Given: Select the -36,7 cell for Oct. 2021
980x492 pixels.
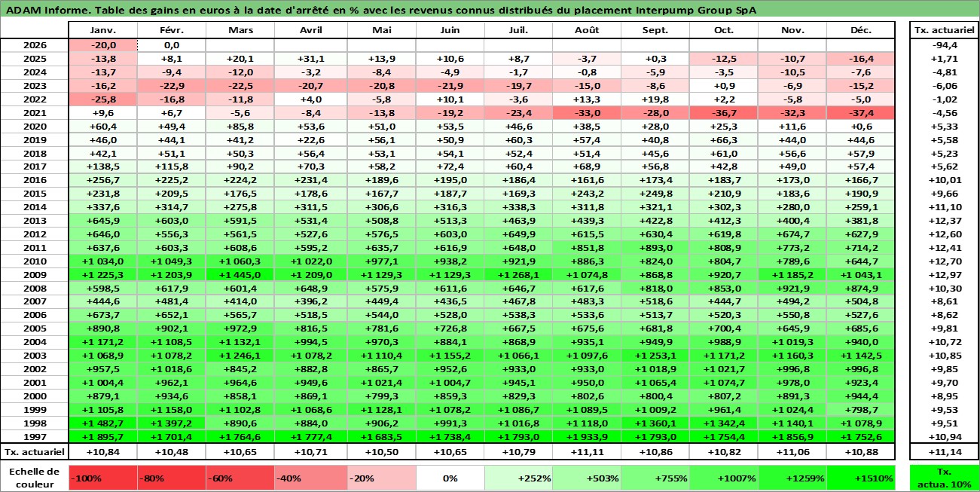Looking at the screenshot, I should click(x=724, y=112).
